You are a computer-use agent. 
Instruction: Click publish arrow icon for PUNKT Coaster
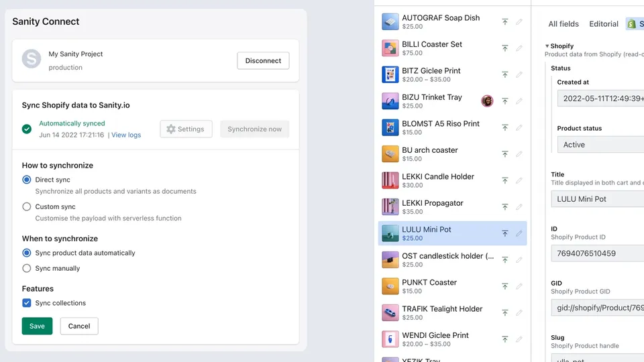(504, 286)
